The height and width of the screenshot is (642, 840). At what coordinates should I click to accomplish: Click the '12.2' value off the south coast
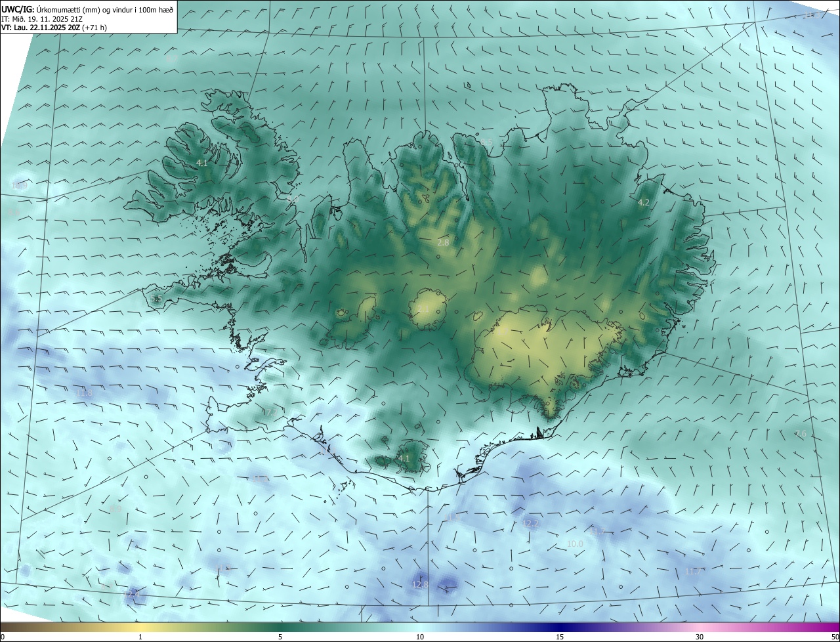[531, 523]
